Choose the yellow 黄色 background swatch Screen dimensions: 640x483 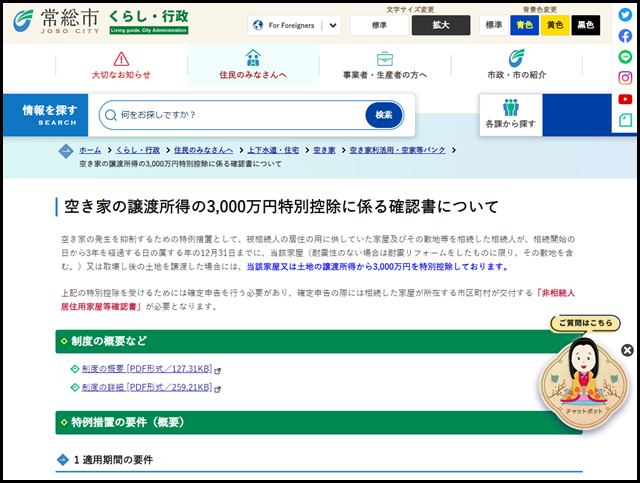(x=555, y=25)
